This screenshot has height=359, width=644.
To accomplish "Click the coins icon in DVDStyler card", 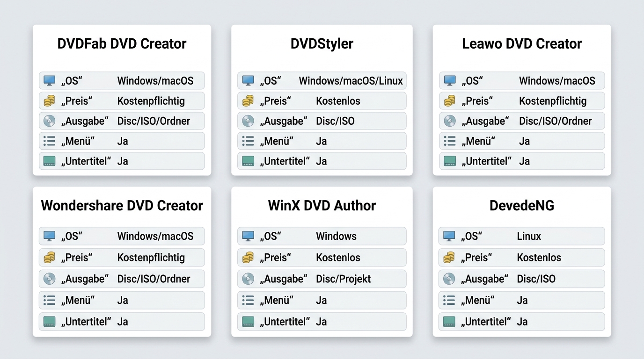I will (x=248, y=101).
